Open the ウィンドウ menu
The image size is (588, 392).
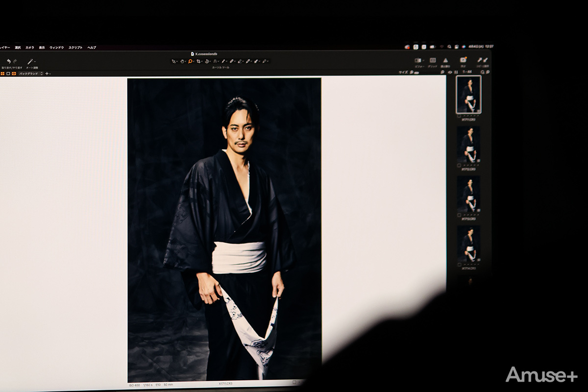coord(57,48)
